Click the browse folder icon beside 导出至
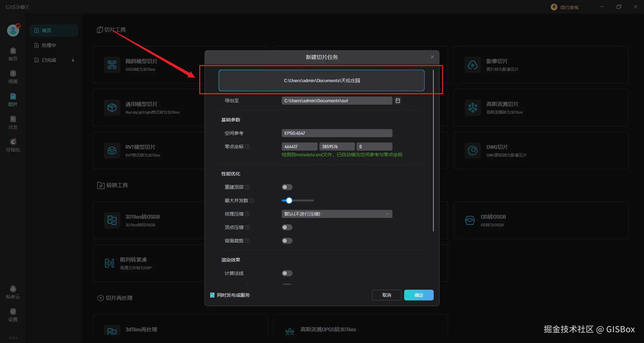This screenshot has height=343, width=644. coord(398,101)
